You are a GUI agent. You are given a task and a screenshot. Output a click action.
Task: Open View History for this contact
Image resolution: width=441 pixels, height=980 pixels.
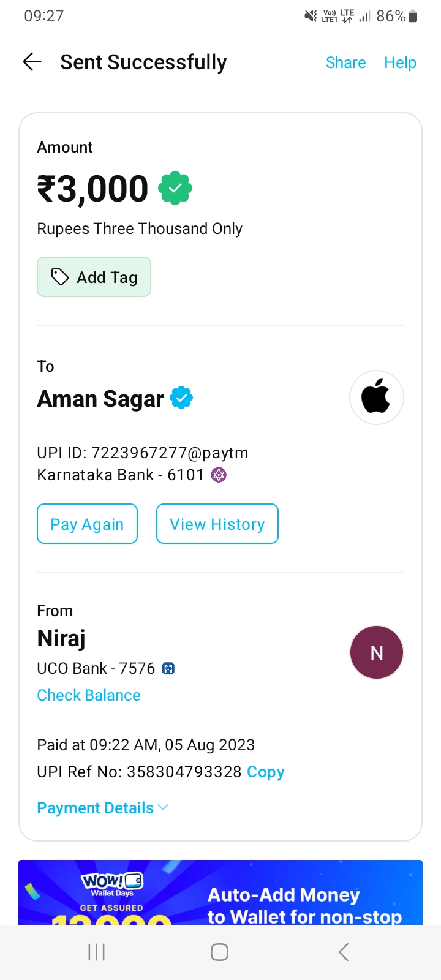pyautogui.click(x=217, y=524)
